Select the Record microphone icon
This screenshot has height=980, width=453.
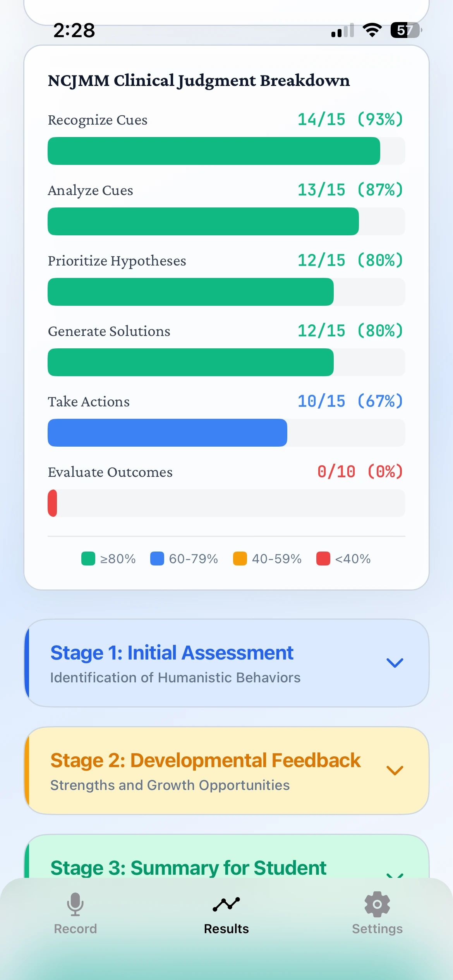(75, 906)
